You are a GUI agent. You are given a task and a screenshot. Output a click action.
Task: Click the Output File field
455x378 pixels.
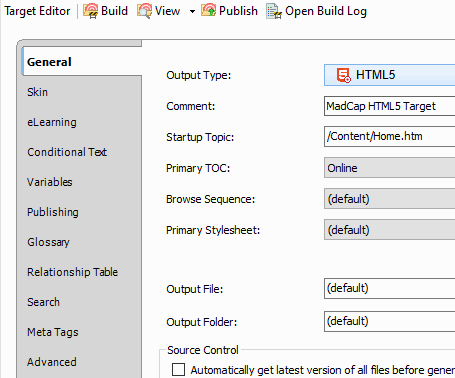click(x=389, y=288)
